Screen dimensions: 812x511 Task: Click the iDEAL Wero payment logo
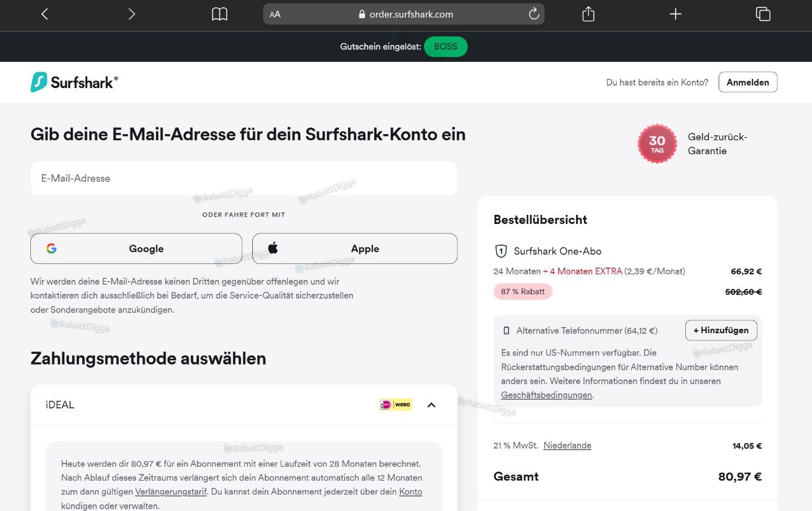395,405
